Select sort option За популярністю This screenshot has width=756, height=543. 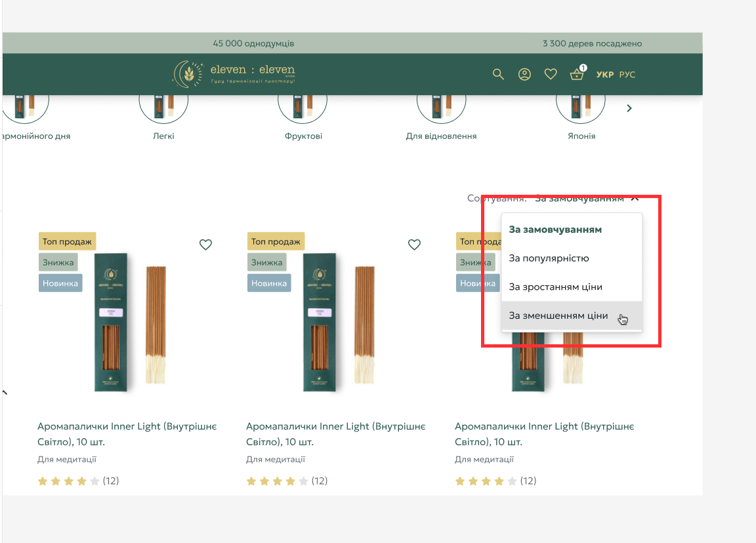click(572, 258)
